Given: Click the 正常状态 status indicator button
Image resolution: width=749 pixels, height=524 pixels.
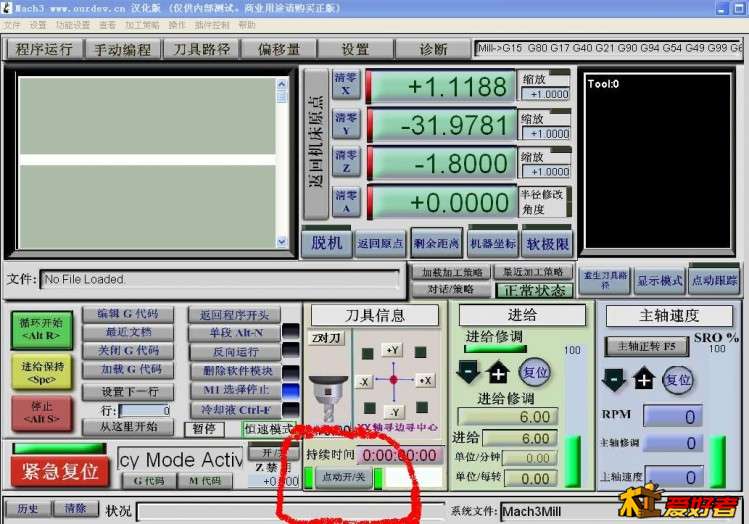Looking at the screenshot, I should tap(534, 290).
